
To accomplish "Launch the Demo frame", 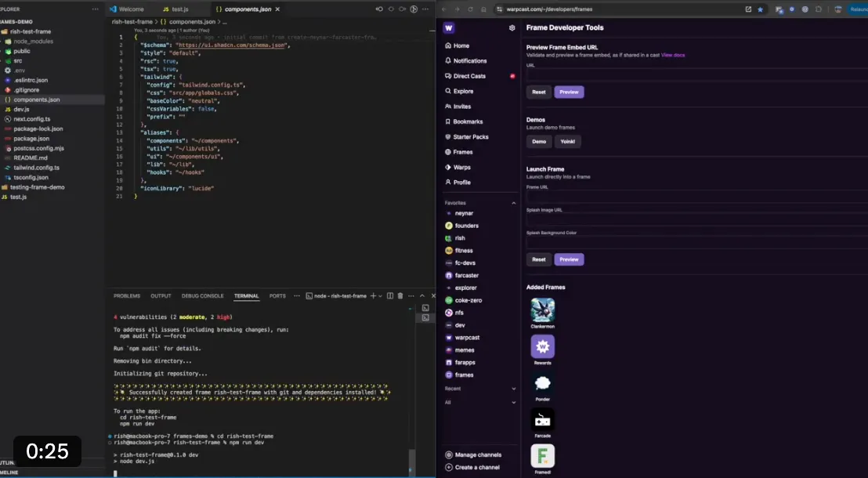I will (x=539, y=141).
